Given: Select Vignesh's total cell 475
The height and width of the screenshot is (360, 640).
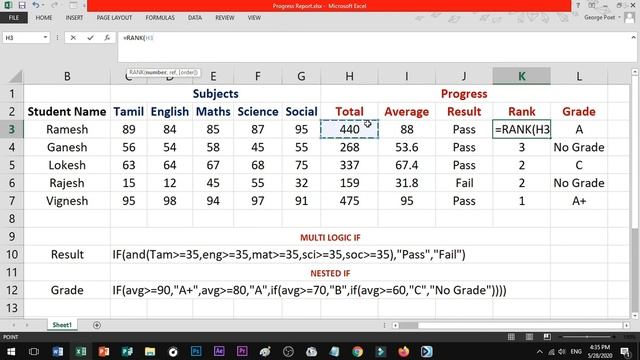Looking at the screenshot, I should point(349,201).
